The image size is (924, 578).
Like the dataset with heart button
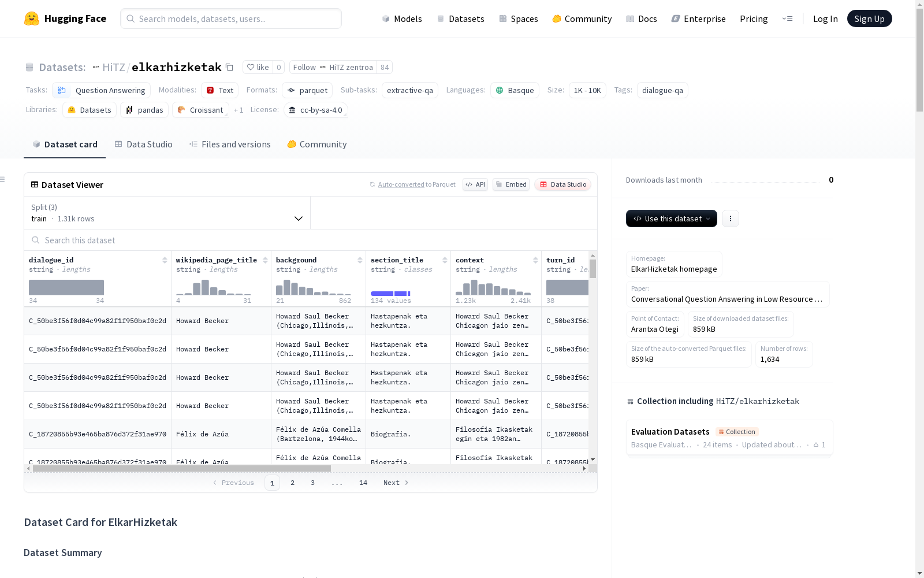click(x=258, y=67)
